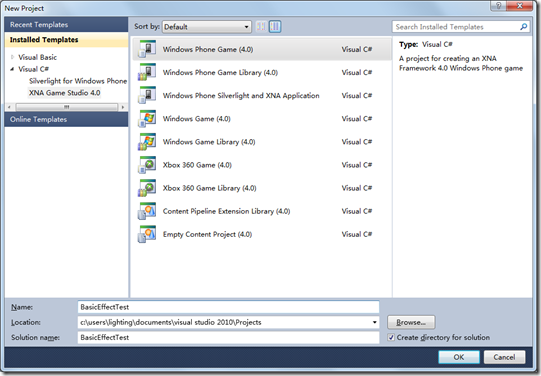This screenshot has width=541, height=376.
Task: Switch to medium icons view
Action: (x=275, y=27)
